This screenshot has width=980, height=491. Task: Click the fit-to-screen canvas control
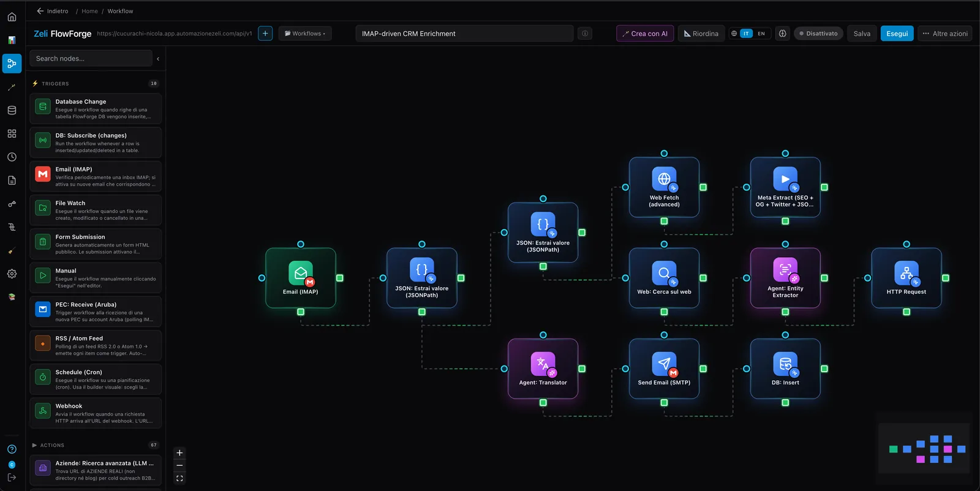[x=179, y=478]
